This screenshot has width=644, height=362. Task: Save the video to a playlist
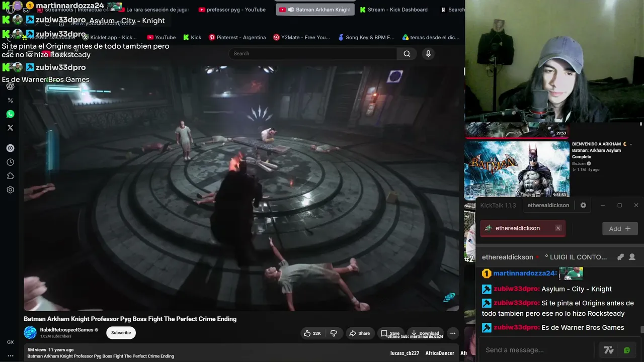pyautogui.click(x=390, y=333)
